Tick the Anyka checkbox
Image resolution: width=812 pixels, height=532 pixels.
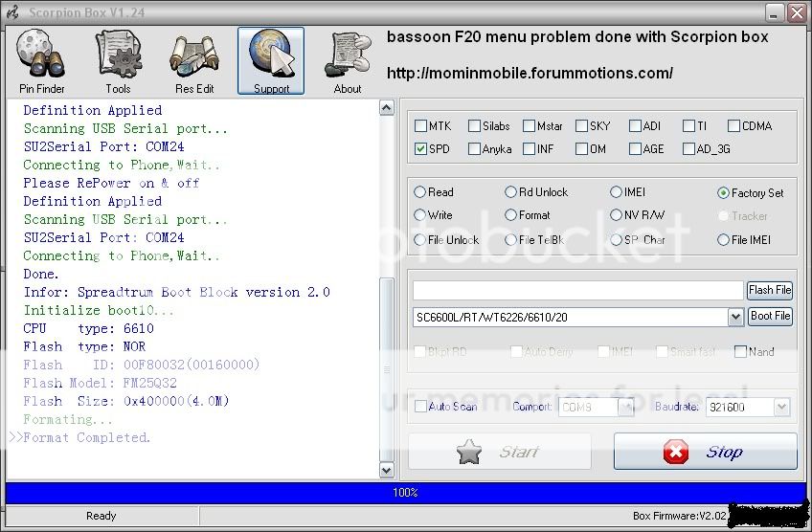pos(474,149)
